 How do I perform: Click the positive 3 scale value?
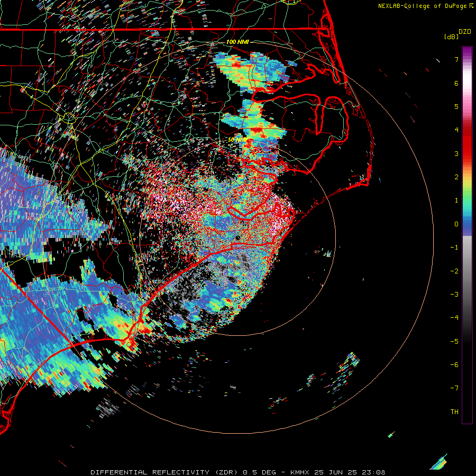456,153
